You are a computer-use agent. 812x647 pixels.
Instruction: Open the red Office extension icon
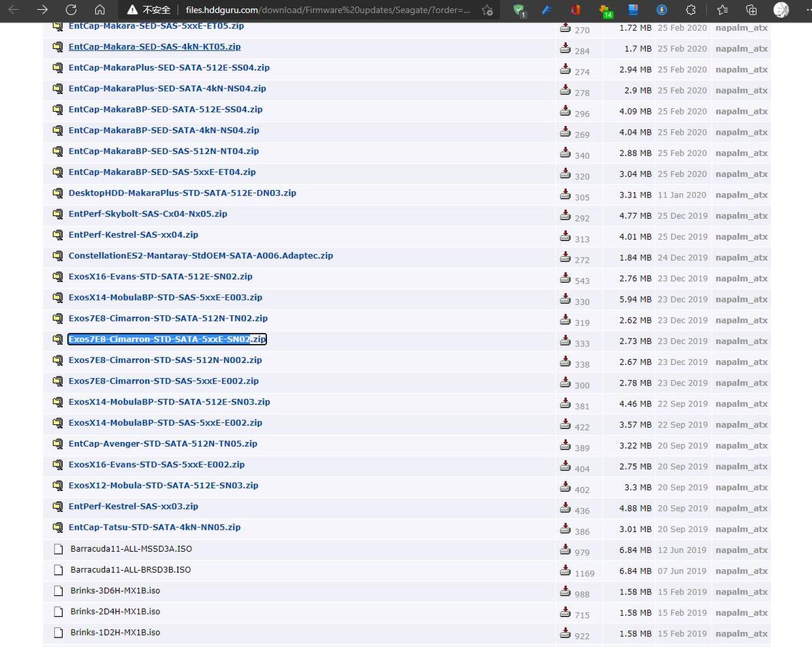pos(576,10)
